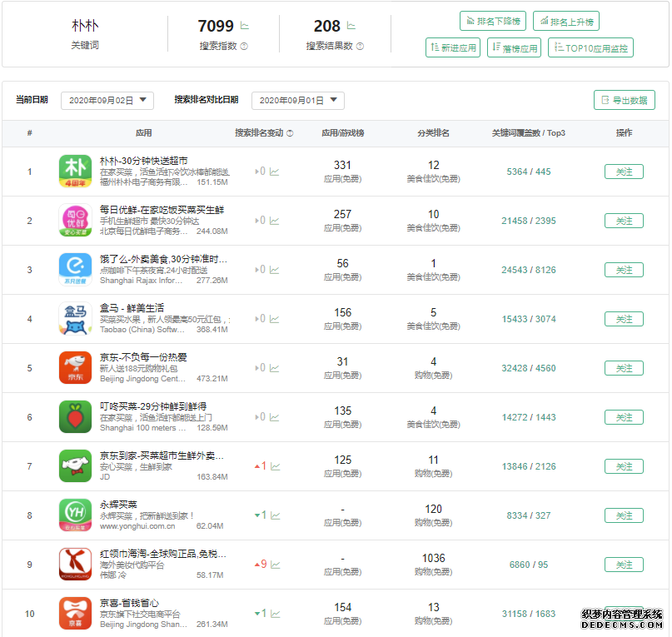Open rank change chart icon for 朴朴 row
Image resolution: width=672 pixels, height=637 pixels.
tap(275, 172)
